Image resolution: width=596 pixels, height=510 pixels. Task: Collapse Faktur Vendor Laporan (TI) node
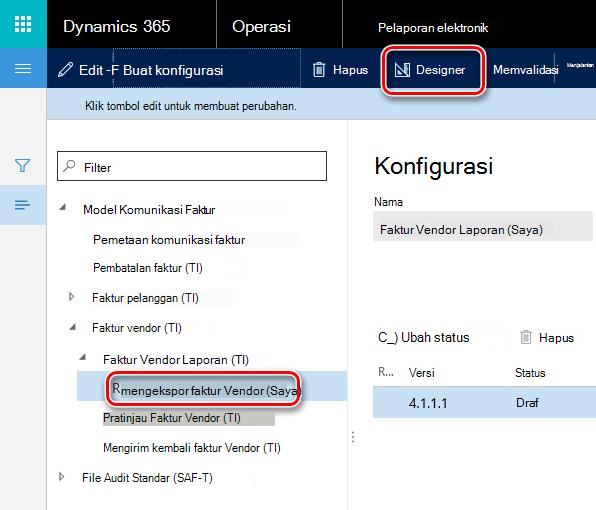pos(82,357)
